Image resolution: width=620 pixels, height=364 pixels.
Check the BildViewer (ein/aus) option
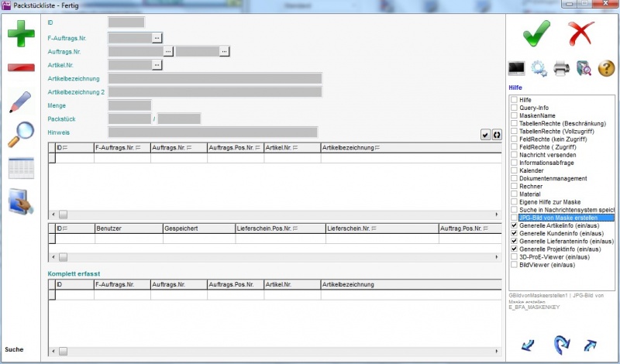[513, 264]
